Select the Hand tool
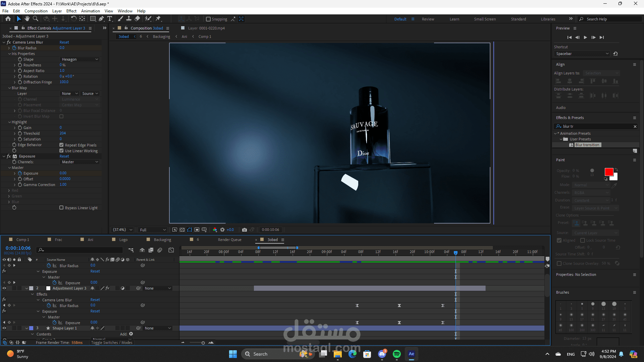This screenshot has height=362, width=644. [x=27, y=19]
